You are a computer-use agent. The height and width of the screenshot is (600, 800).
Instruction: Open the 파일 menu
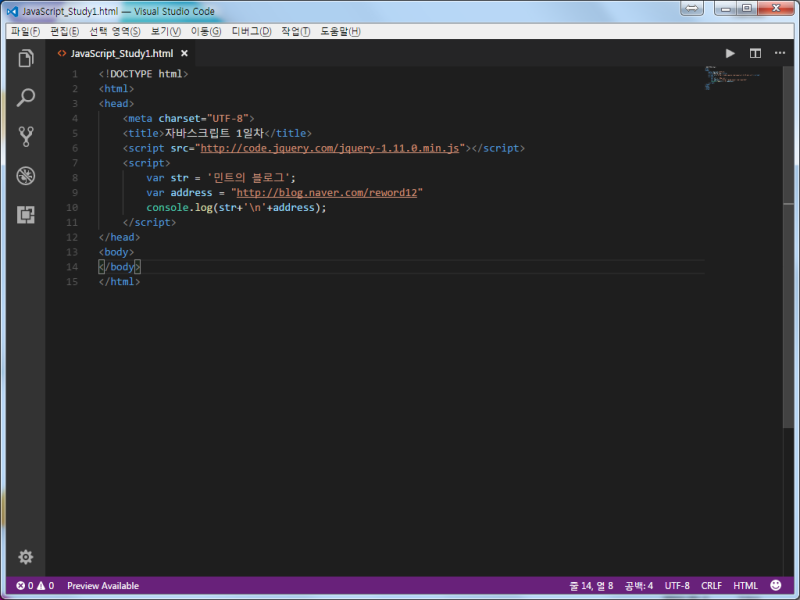24,31
